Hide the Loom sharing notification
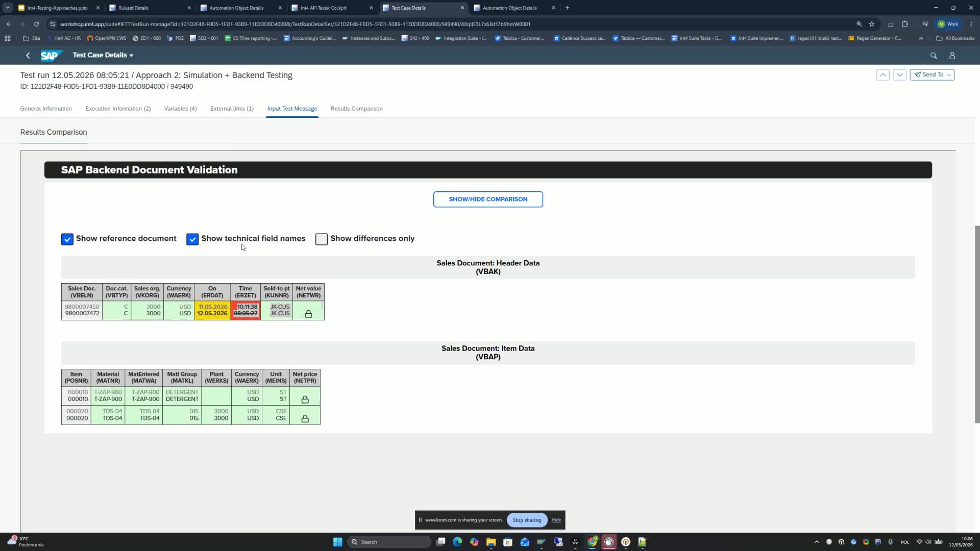The width and height of the screenshot is (980, 551). 556,520
